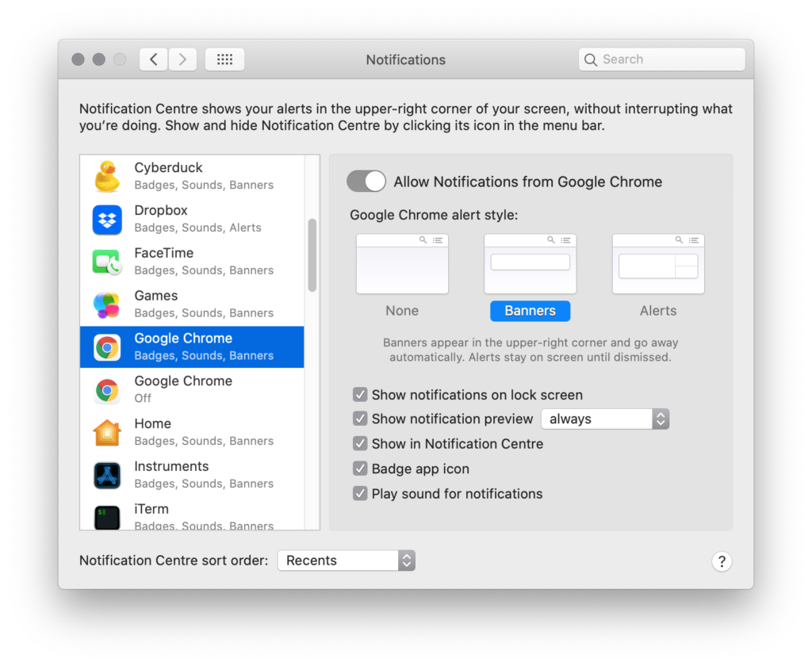Screen dimensions: 812x666
Task: Click the Cyberduck duck icon
Action: point(107,177)
